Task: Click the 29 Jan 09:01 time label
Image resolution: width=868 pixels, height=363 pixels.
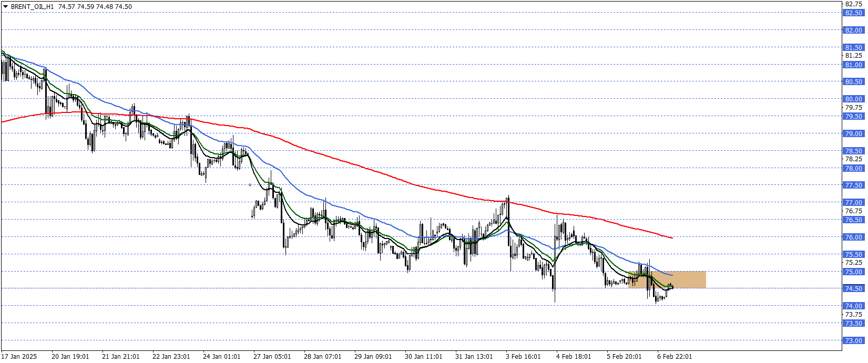Action: 373,356
